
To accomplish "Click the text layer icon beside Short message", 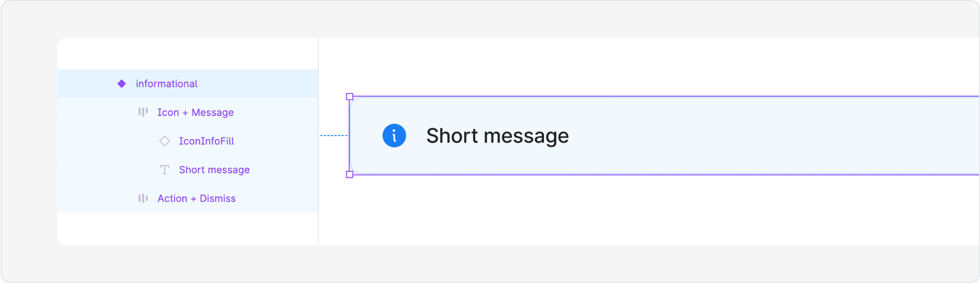I will click(165, 169).
